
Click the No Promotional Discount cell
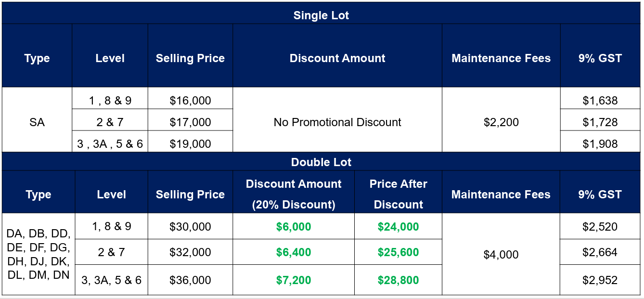(x=337, y=122)
